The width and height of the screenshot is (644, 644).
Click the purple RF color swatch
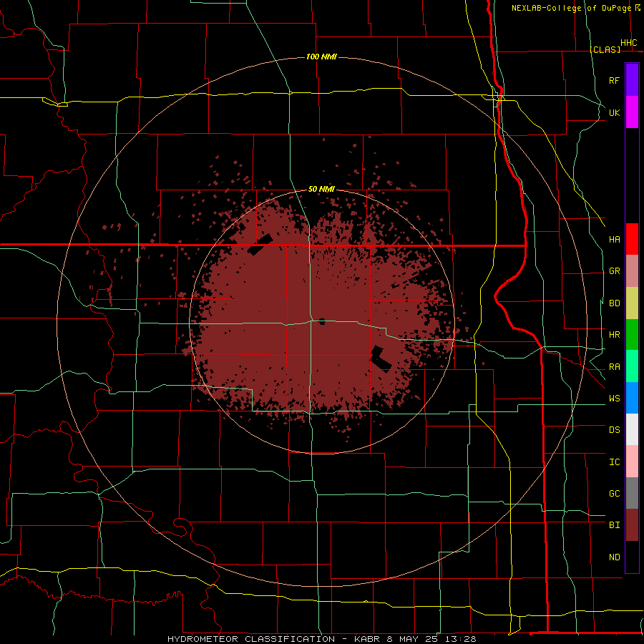pyautogui.click(x=632, y=80)
